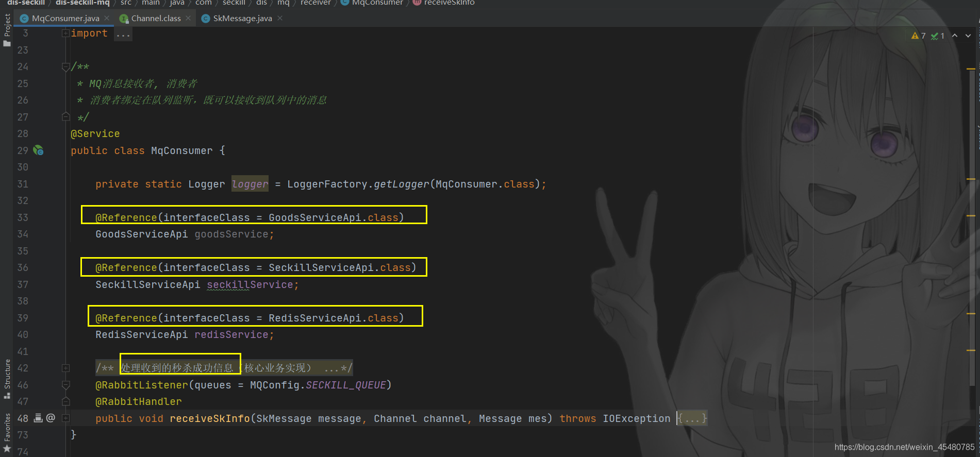The width and height of the screenshot is (980, 457).
Task: Click GoodsServiceApi.class in the @Reference annotation
Action: point(334,217)
